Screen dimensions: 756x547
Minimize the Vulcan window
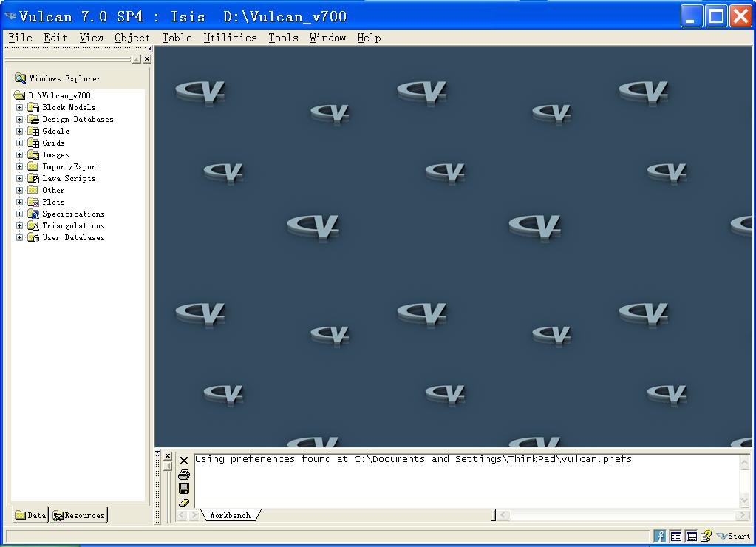[692, 16]
